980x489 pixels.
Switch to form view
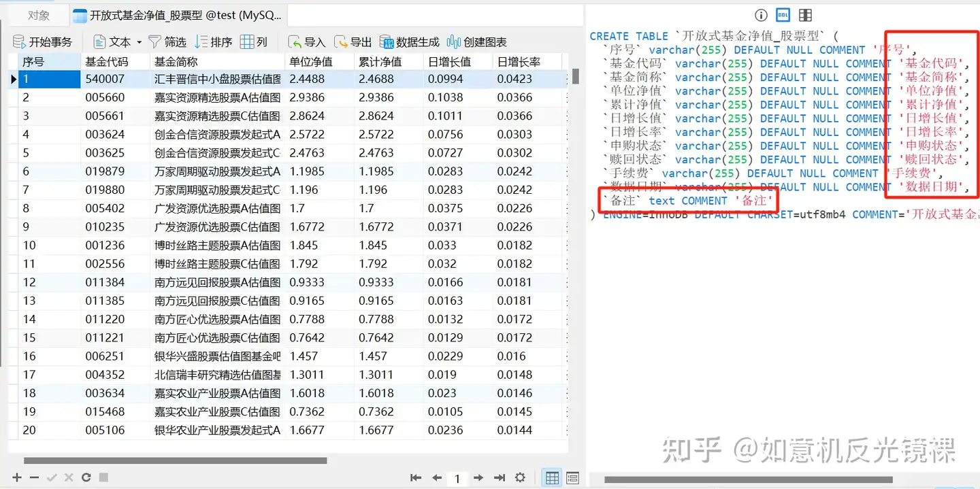[572, 477]
